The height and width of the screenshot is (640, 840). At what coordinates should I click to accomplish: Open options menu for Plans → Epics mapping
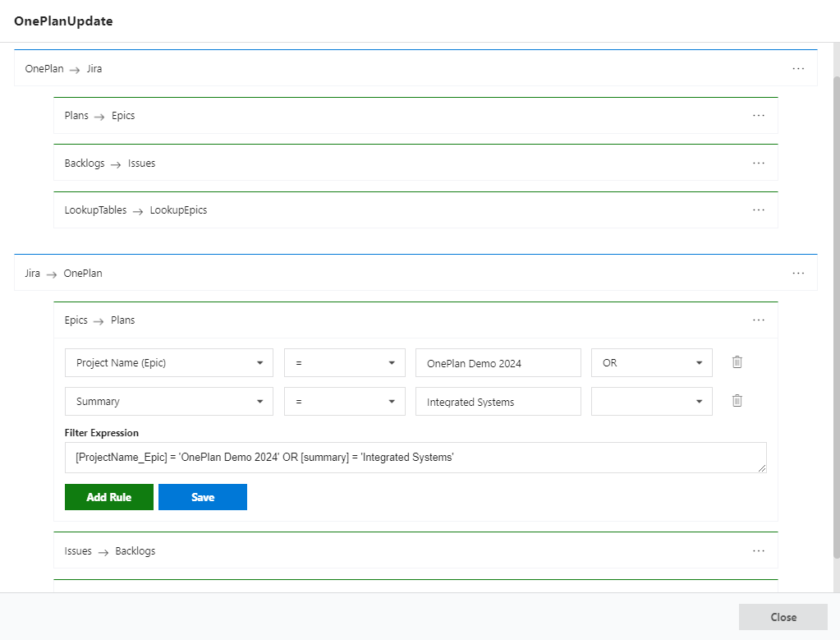click(x=758, y=116)
